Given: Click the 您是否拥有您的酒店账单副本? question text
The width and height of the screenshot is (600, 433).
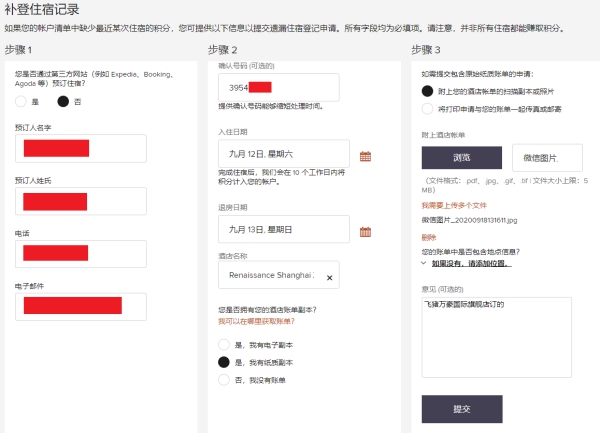Looking at the screenshot, I should point(267,310).
